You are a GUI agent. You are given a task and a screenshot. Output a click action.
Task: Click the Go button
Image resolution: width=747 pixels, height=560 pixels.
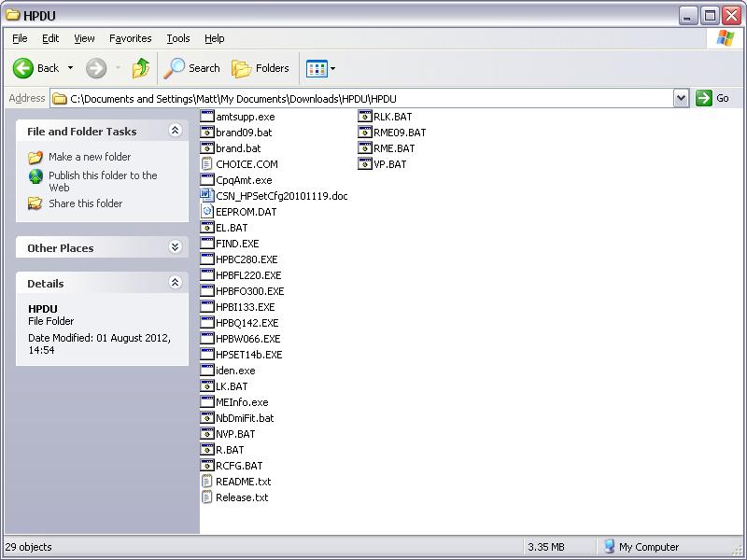click(712, 98)
